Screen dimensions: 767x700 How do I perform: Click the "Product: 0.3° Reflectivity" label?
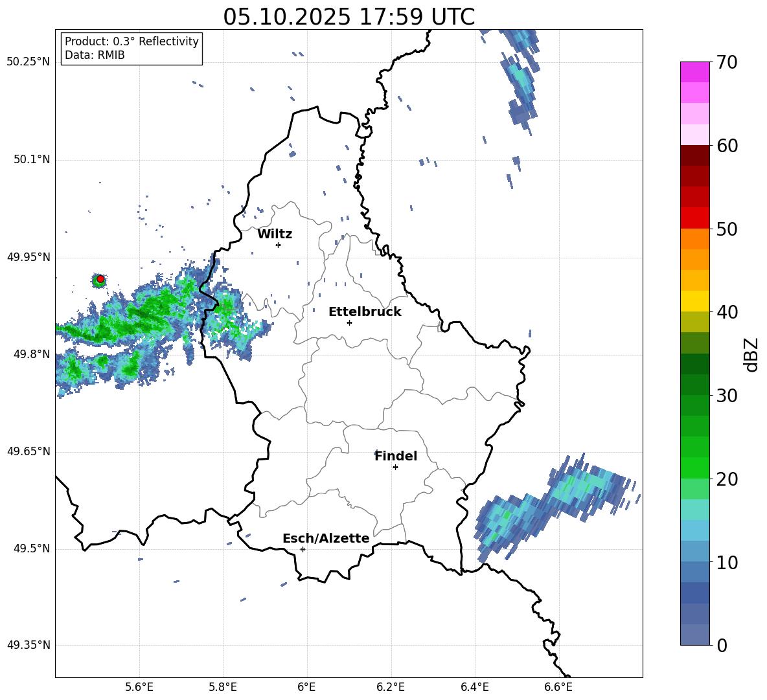click(132, 41)
